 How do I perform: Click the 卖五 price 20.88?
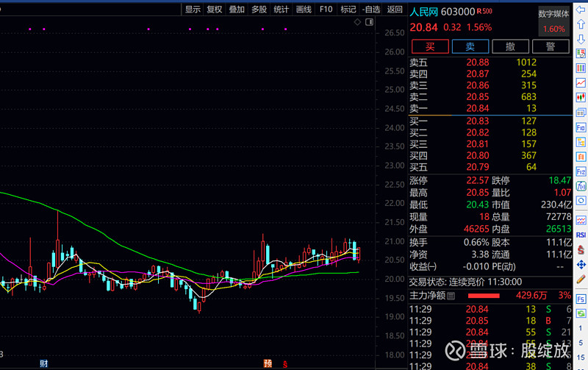[x=477, y=63]
